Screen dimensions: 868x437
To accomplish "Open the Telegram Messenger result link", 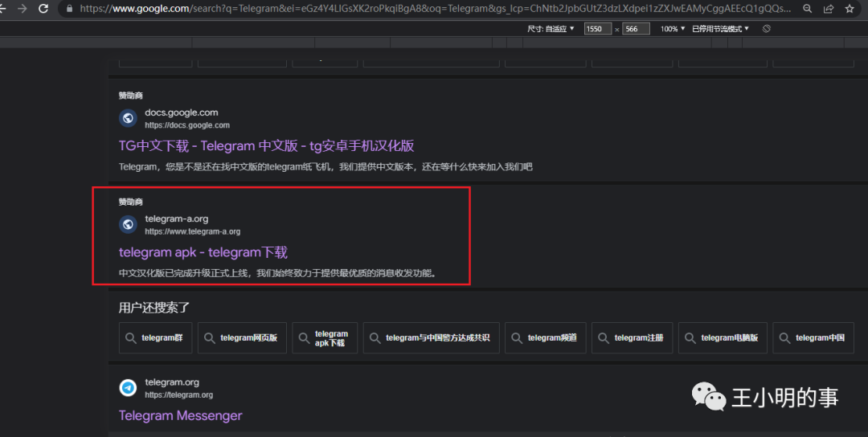I will coord(181,415).
